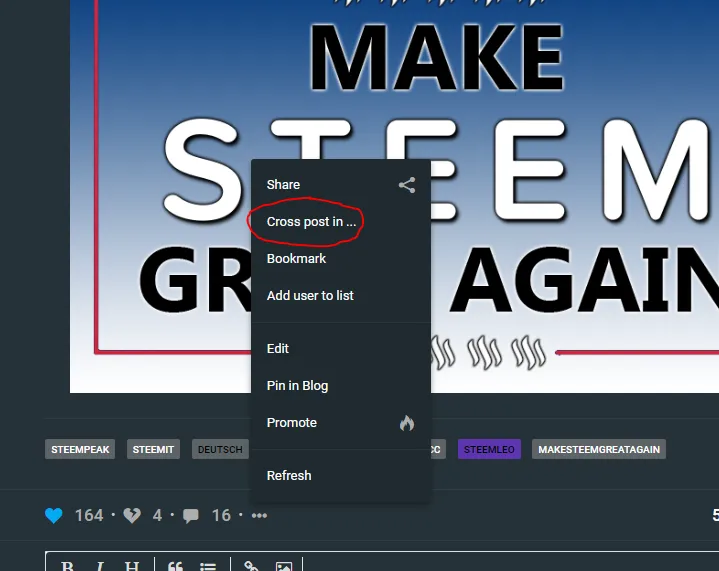The image size is (719, 571).
Task: Insert a block quote in the editor
Action: 175,566
